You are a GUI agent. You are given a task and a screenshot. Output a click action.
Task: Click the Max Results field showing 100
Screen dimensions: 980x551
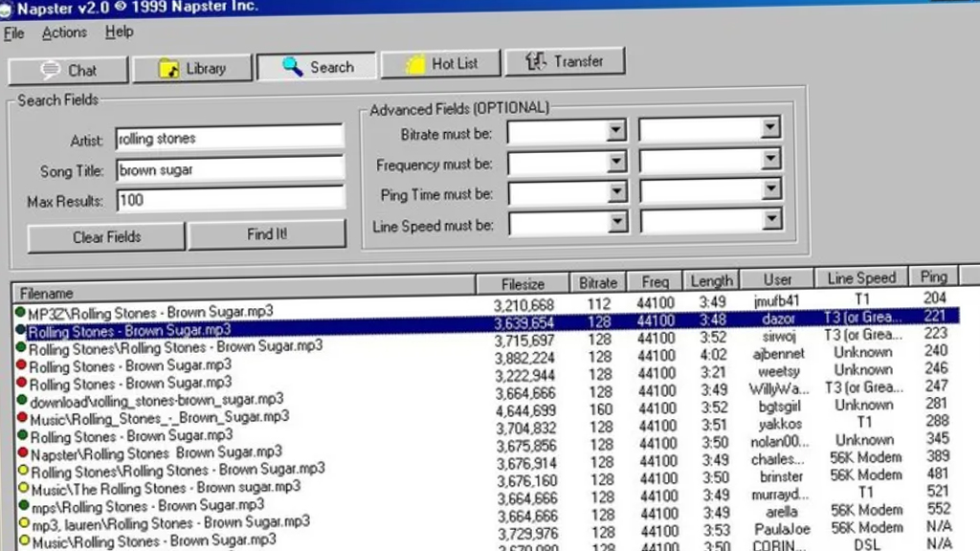click(231, 199)
